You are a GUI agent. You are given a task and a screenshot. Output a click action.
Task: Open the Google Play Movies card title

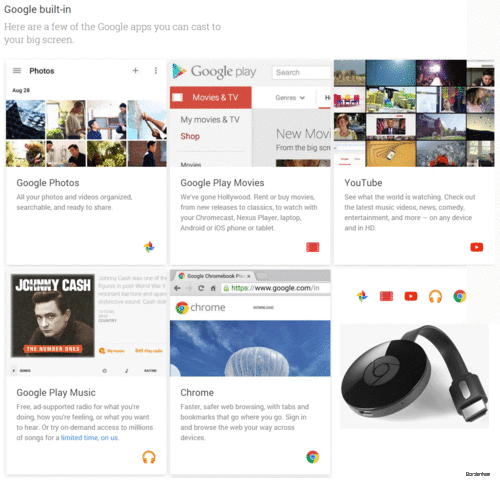[x=222, y=183]
